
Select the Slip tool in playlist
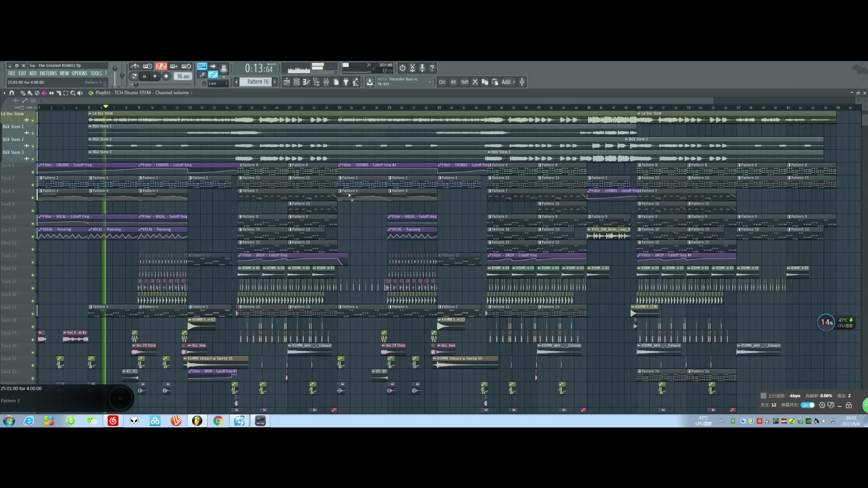[52, 93]
